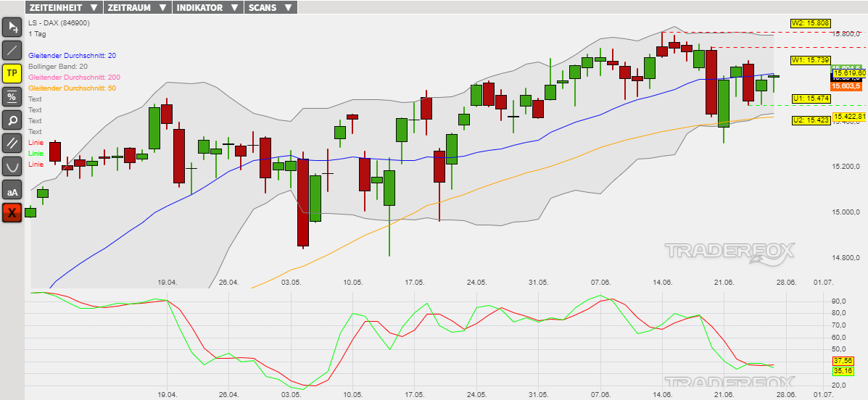This screenshot has width=868, height=400.
Task: Click the W2: 15.808 level label
Action: coord(811,23)
